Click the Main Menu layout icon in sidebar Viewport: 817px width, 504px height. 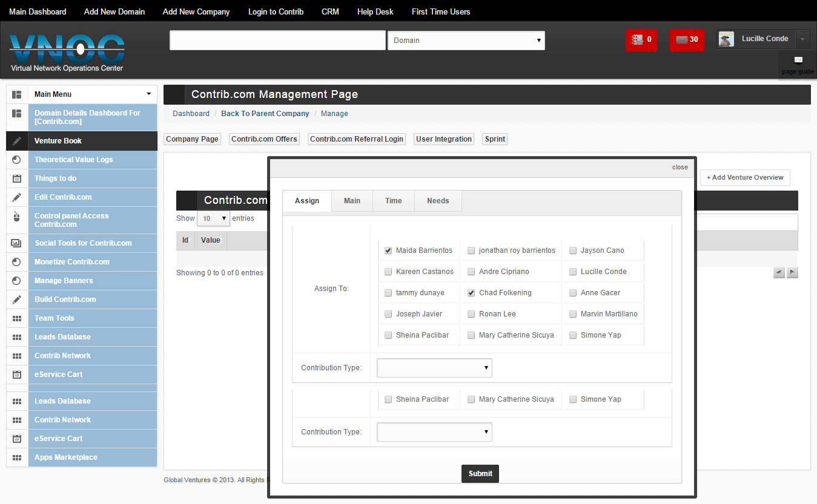coord(17,94)
